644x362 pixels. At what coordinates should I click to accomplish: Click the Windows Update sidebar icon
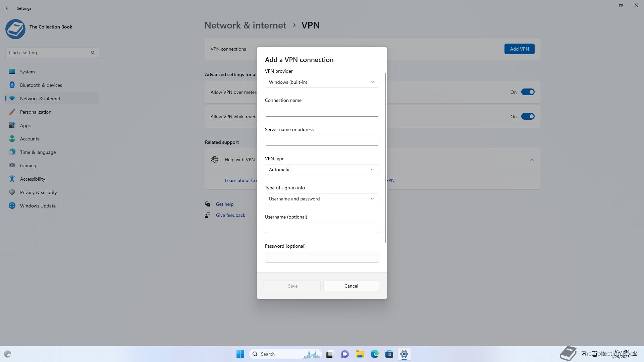coord(12,206)
